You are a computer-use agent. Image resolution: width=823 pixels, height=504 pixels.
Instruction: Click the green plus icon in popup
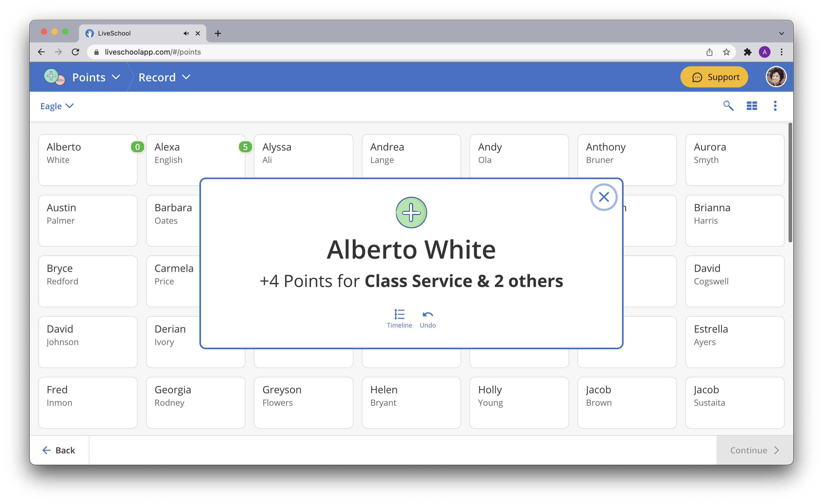[x=411, y=213]
